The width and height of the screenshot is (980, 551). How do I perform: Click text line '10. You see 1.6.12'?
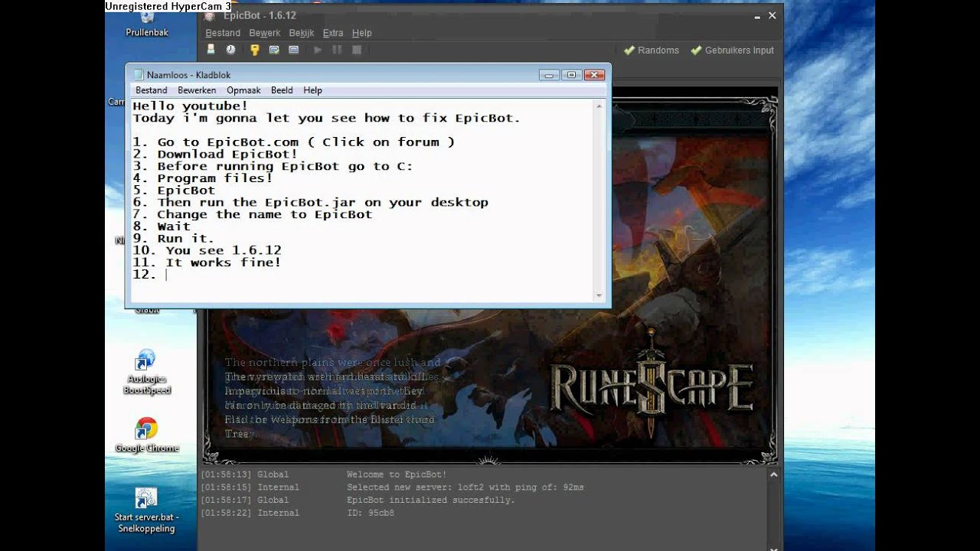tap(207, 250)
